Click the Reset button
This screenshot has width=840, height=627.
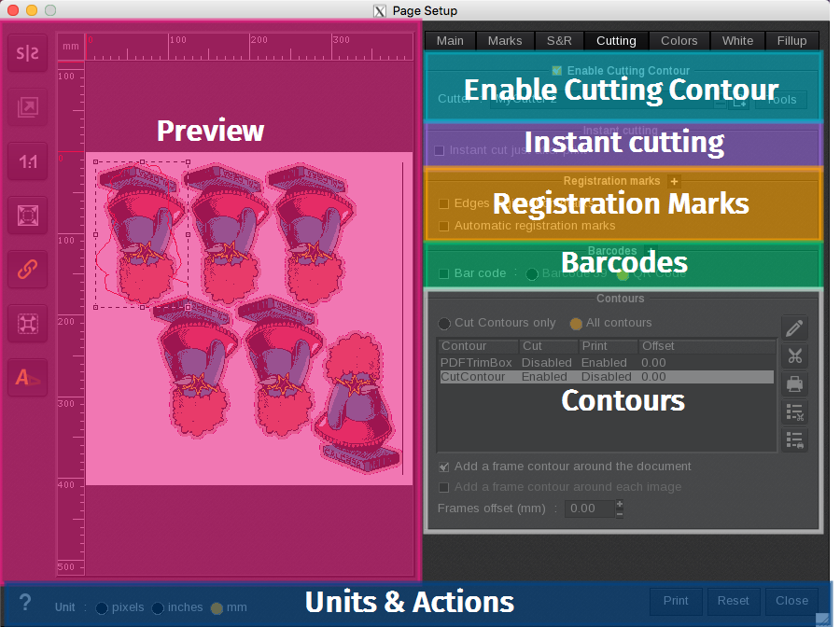733,601
